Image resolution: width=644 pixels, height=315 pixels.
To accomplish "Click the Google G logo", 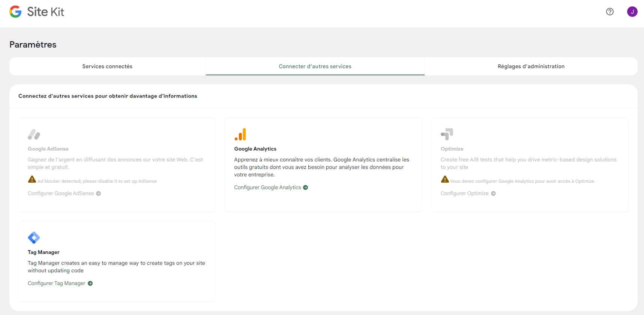I will pos(15,12).
